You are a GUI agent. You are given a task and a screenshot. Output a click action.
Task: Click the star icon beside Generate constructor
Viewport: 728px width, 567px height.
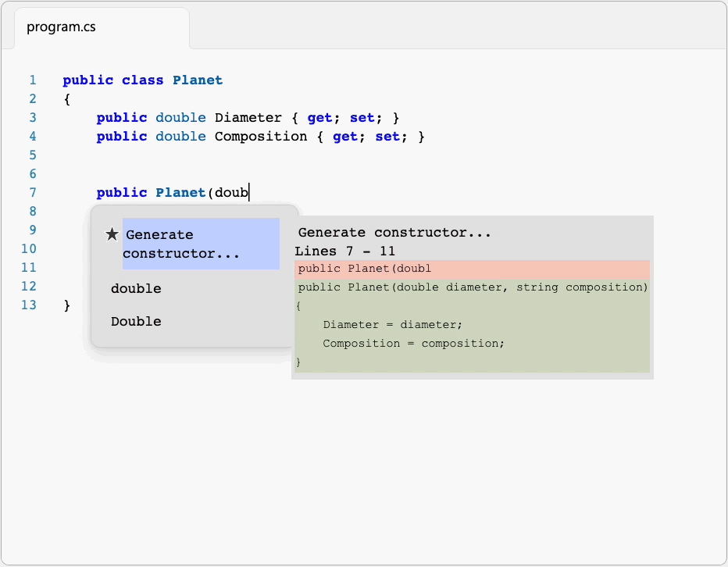(112, 234)
